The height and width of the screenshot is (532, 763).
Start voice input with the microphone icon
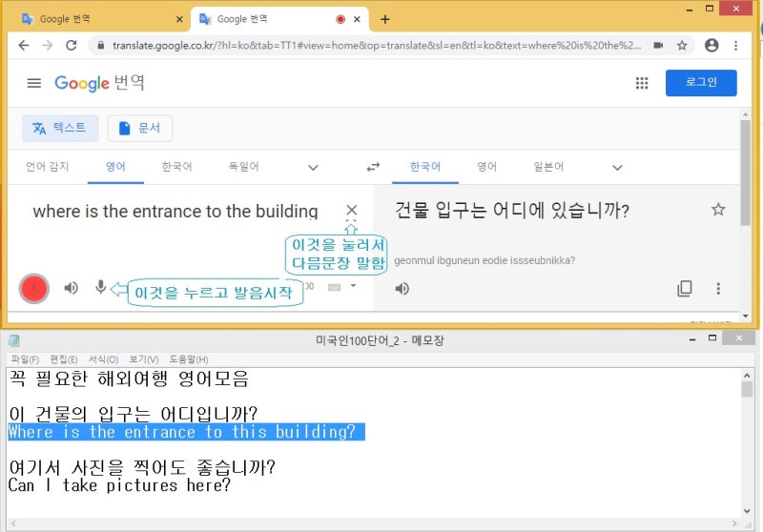(x=100, y=287)
